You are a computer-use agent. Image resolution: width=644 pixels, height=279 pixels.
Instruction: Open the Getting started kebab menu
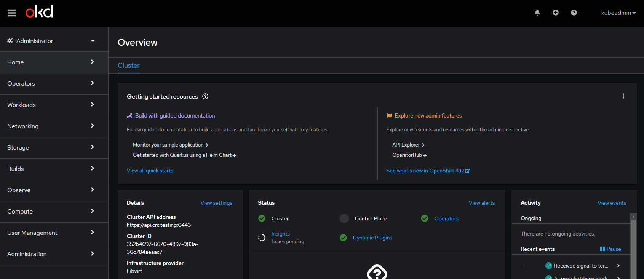623,96
